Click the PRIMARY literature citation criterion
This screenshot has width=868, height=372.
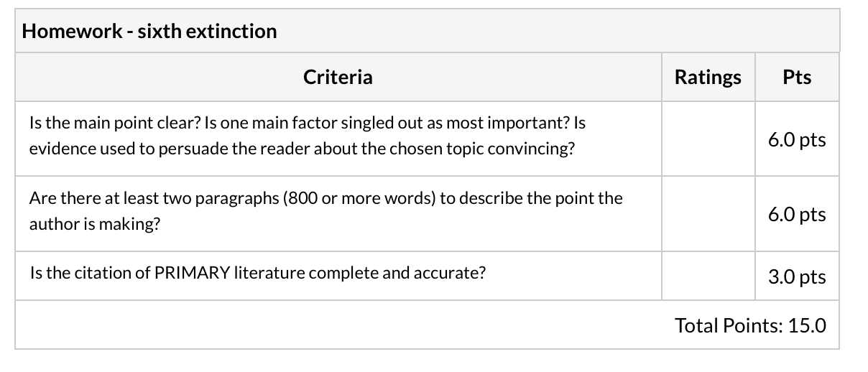(258, 273)
